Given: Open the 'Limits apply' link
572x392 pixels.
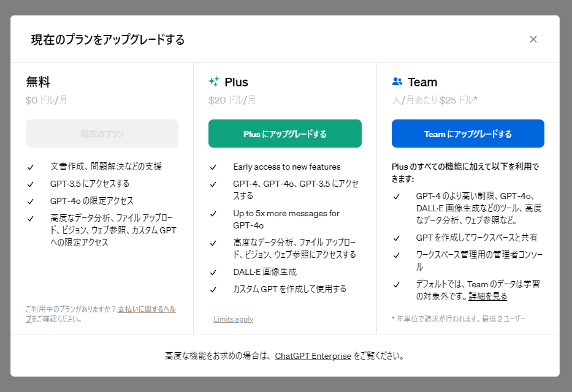Looking at the screenshot, I should coord(233,318).
